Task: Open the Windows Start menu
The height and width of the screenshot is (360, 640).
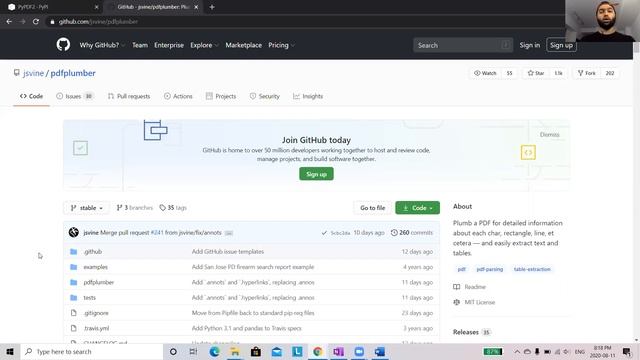Action: (x=10, y=351)
